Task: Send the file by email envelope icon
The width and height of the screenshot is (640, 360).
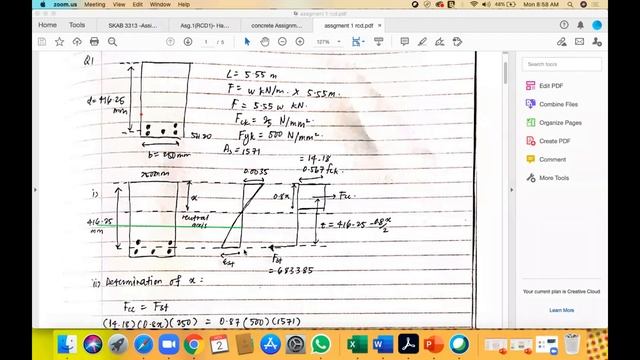Action: (x=579, y=42)
